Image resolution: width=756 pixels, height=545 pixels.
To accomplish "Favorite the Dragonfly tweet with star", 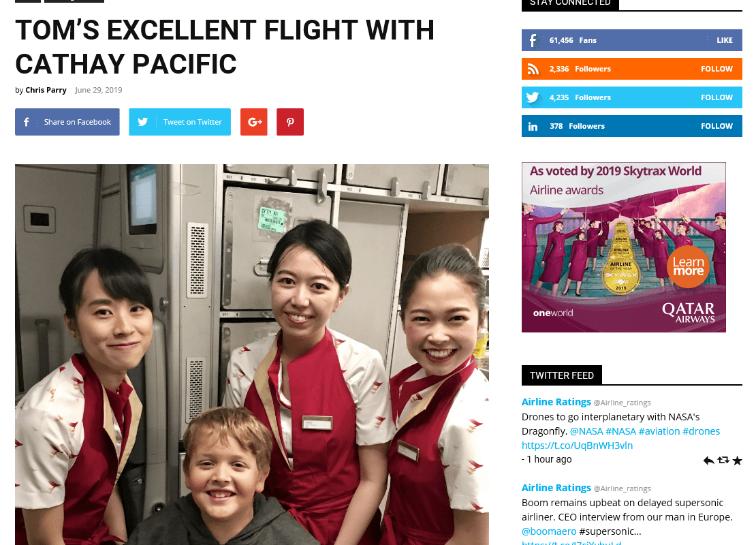I will coord(737,461).
